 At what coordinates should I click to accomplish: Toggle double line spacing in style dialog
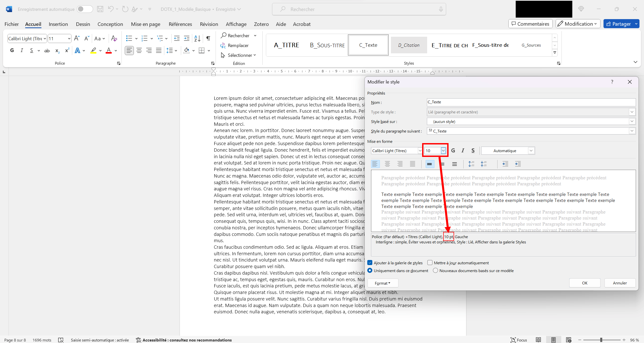454,164
